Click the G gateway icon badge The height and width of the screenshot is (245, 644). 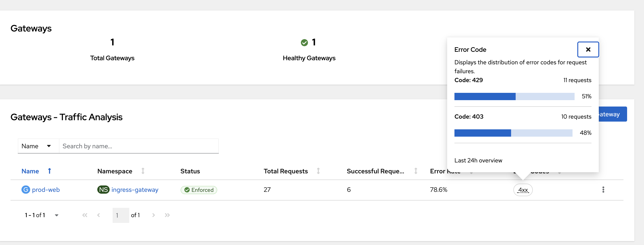(x=26, y=190)
